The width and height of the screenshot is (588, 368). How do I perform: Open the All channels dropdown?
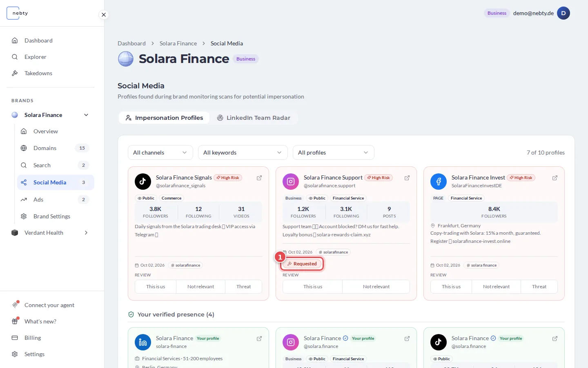coord(160,153)
